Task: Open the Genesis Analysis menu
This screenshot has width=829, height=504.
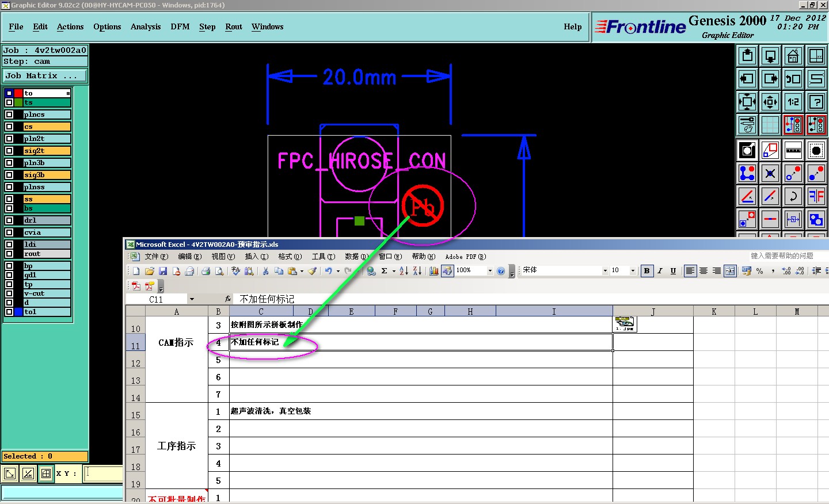Action: point(146,26)
